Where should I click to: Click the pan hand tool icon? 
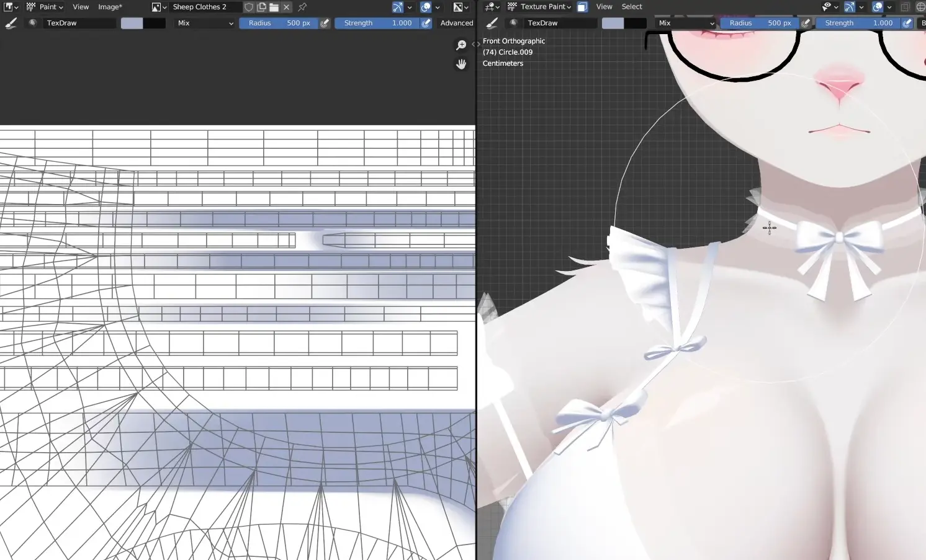pos(461,64)
